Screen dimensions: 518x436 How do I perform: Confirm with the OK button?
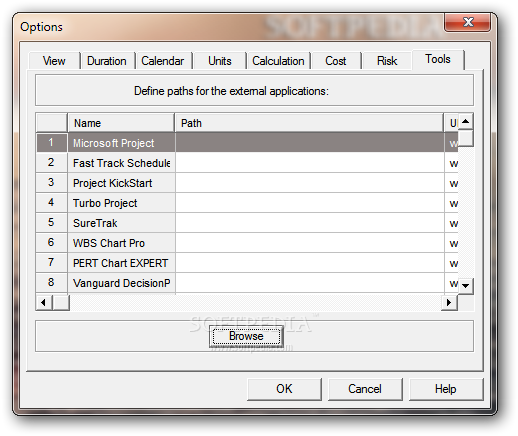click(x=284, y=389)
